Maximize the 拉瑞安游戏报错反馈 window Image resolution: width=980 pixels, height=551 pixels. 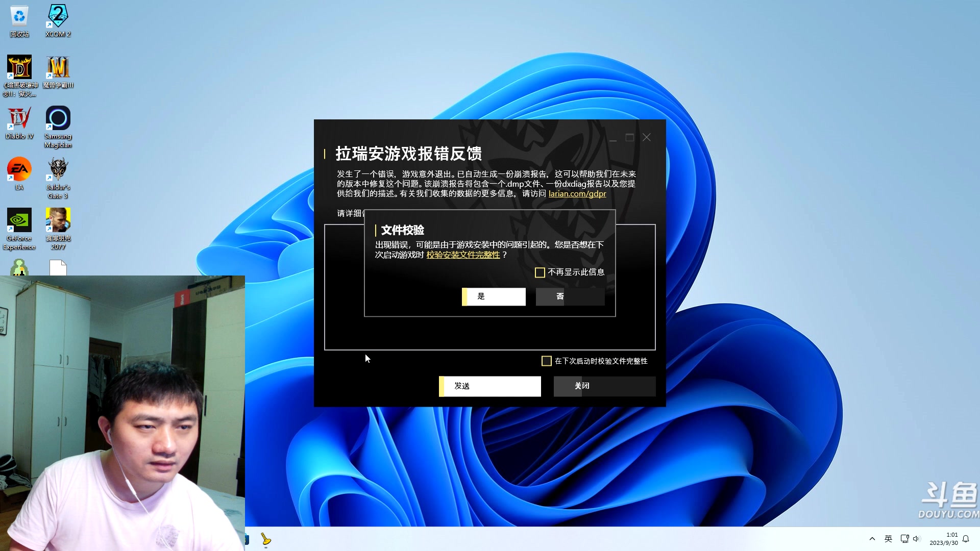[630, 138]
